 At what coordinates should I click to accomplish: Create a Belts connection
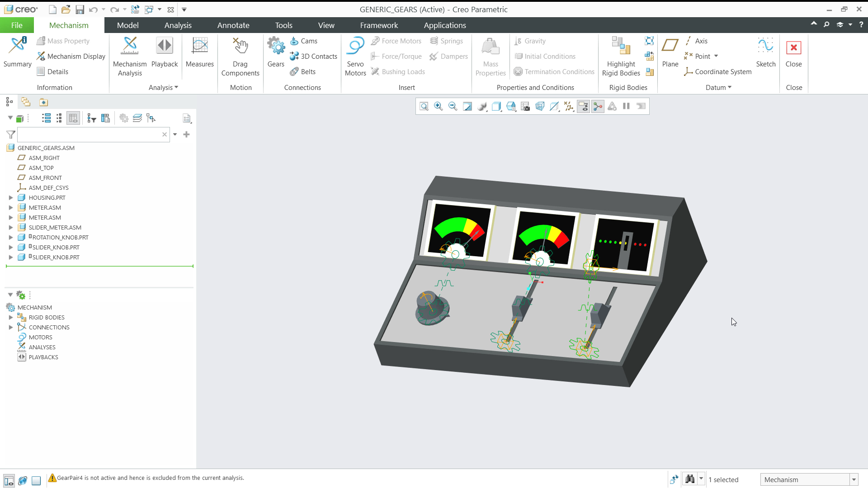(x=303, y=72)
